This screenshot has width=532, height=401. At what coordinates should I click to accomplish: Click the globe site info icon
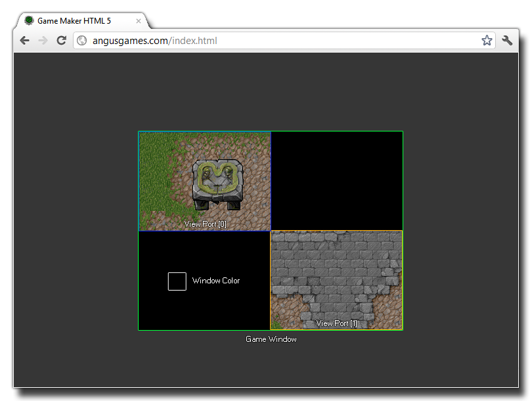(x=82, y=41)
